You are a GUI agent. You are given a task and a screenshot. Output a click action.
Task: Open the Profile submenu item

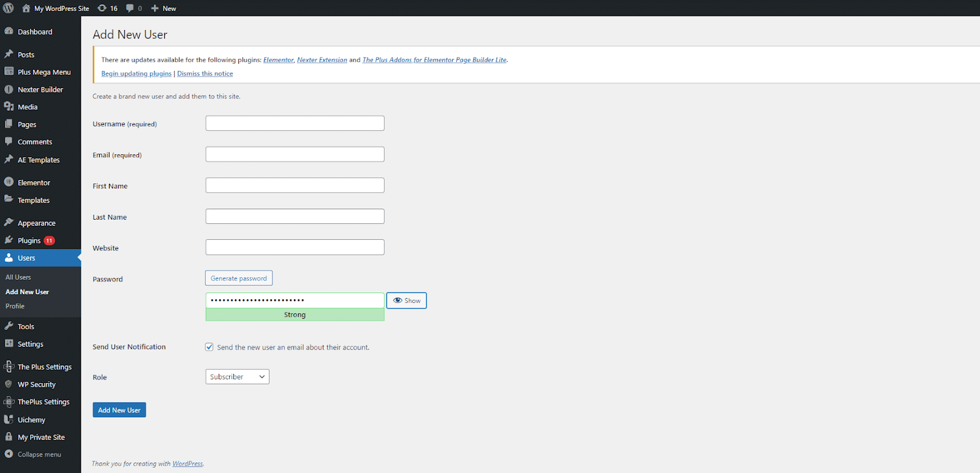[15, 306]
